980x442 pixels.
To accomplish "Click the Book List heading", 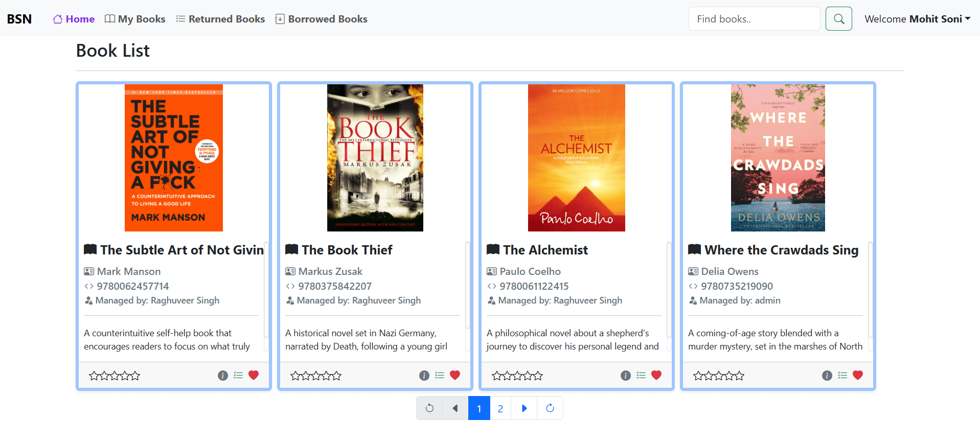I will pos(113,51).
